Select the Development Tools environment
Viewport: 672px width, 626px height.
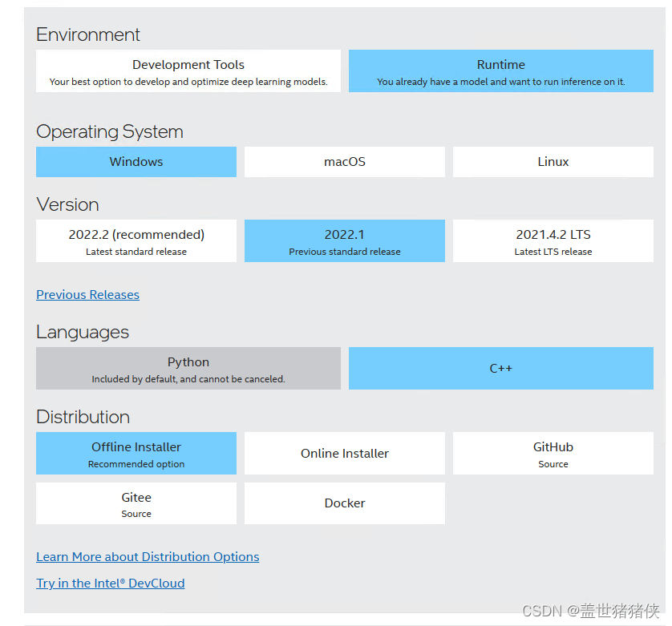point(188,71)
